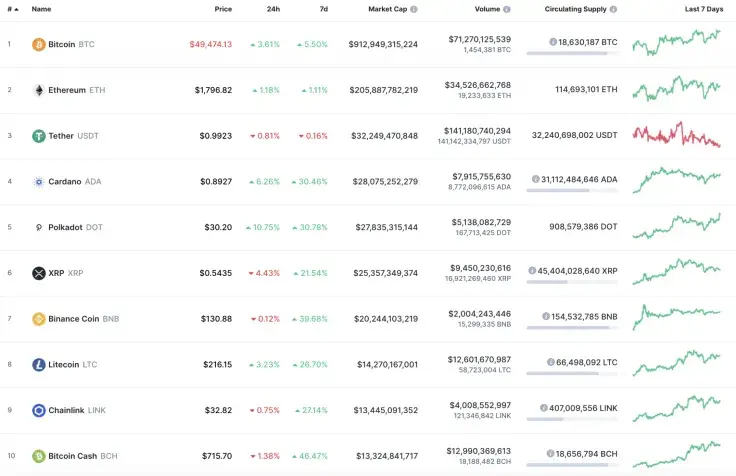The image size is (736, 476).
Task: Sort by the 7d column header
Action: point(323,9)
